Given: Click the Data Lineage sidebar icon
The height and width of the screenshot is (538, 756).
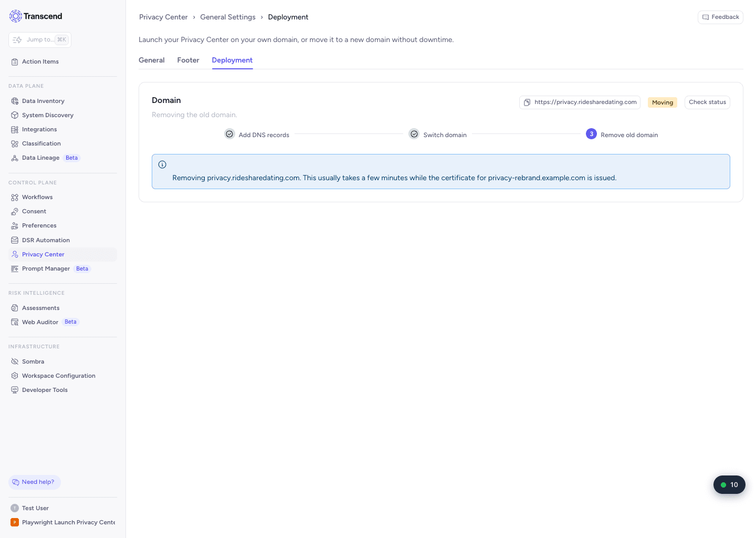Looking at the screenshot, I should (x=15, y=158).
